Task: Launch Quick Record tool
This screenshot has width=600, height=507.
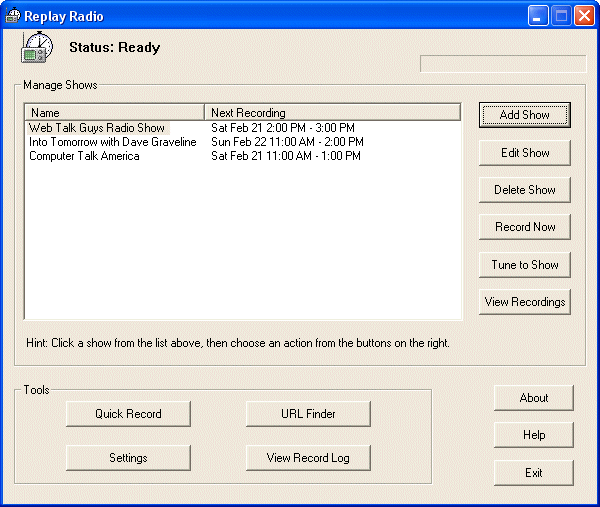Action: [128, 414]
